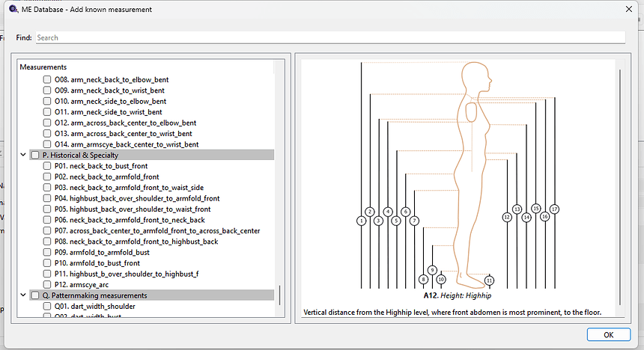
Task: Close the Add known measurement dialog
Action: tap(628, 10)
